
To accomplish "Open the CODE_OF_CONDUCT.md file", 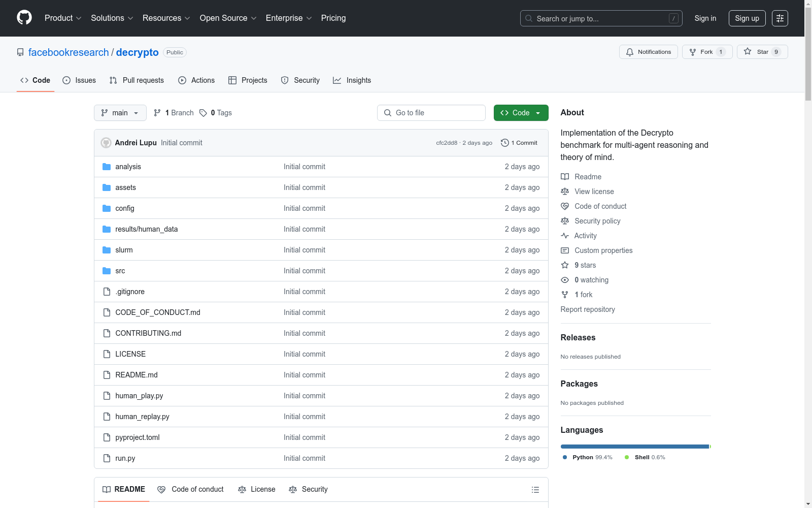I will click(x=158, y=312).
